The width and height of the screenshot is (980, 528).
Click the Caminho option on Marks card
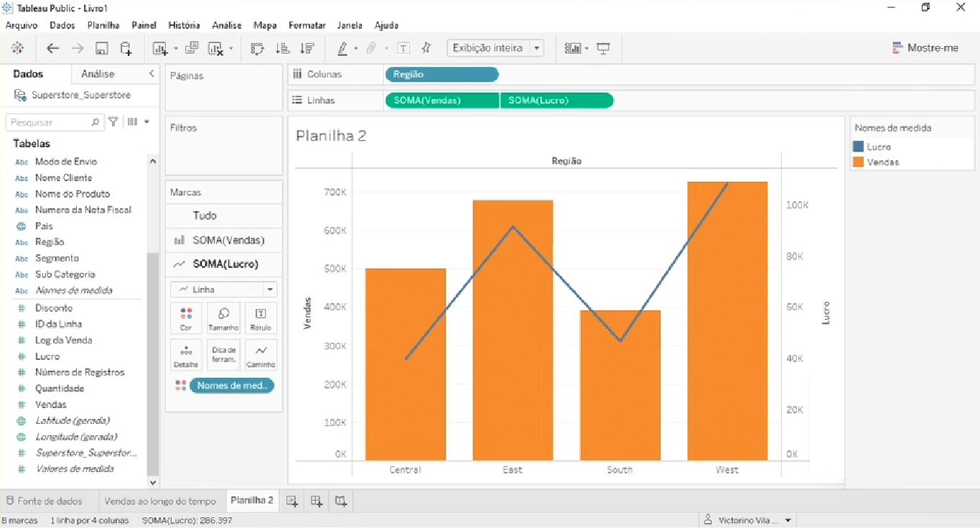click(260, 354)
